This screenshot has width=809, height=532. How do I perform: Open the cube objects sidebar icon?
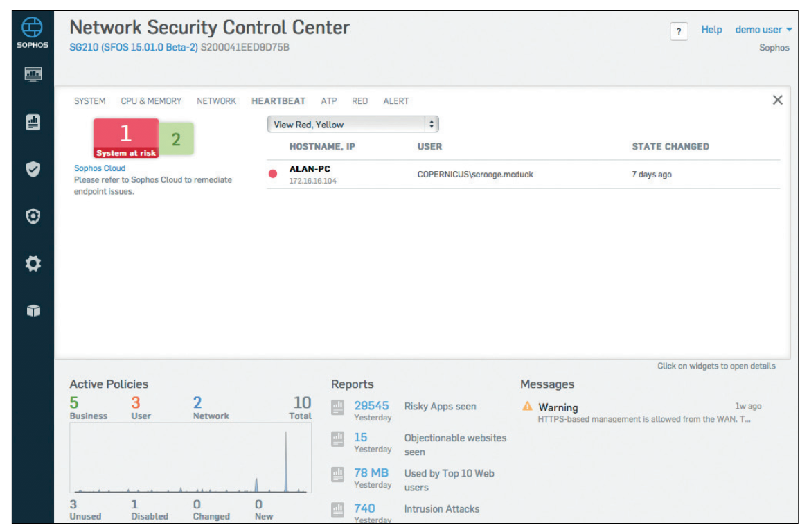33,310
